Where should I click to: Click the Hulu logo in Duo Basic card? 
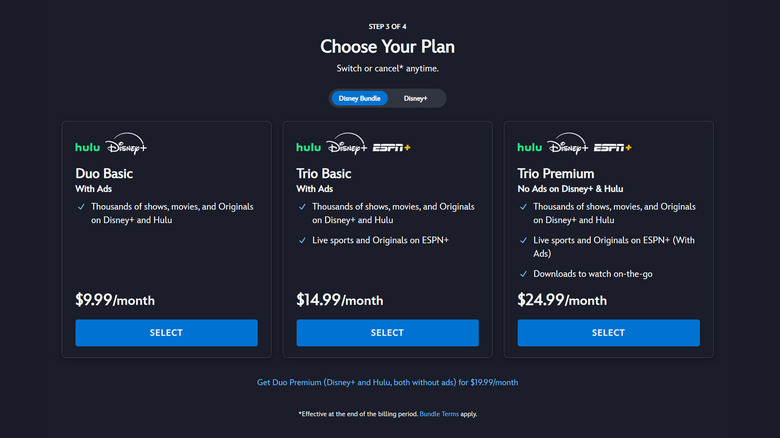88,147
